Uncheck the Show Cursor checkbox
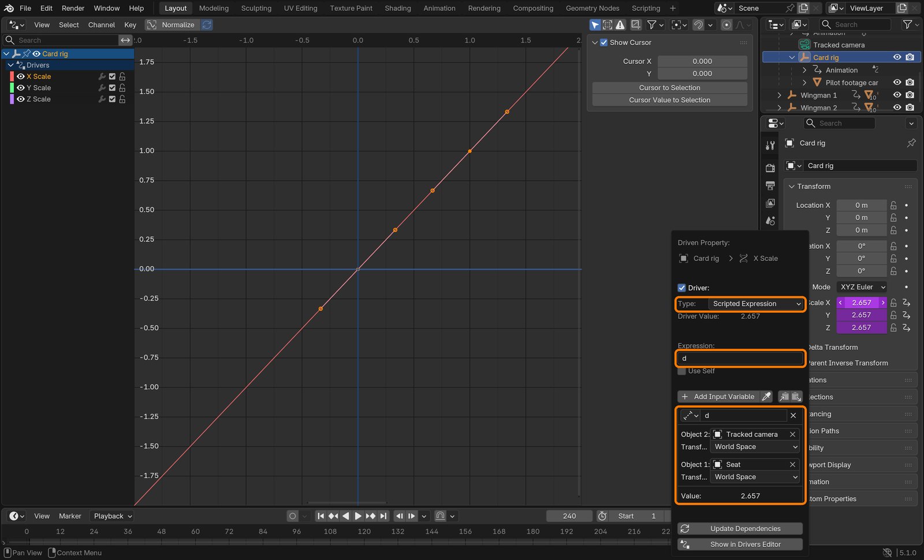Image resolution: width=924 pixels, height=560 pixels. coord(603,43)
